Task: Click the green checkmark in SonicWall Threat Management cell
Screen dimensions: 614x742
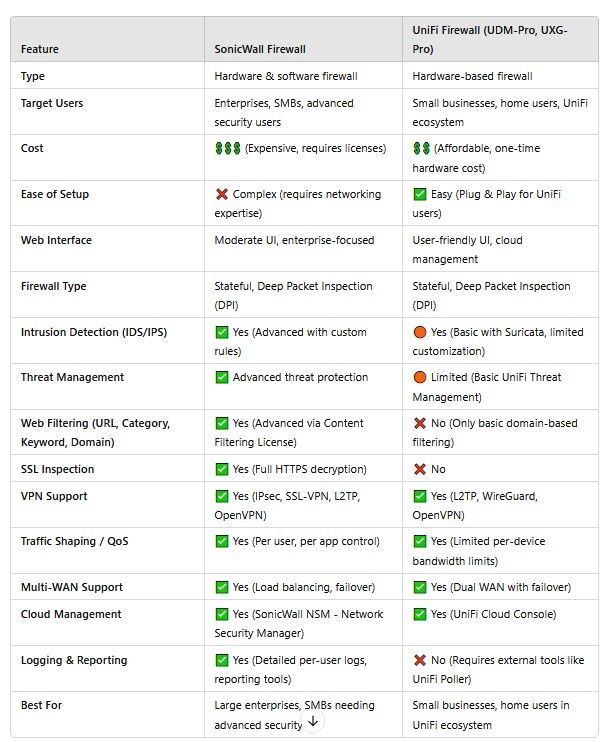Action: pyautogui.click(x=222, y=377)
